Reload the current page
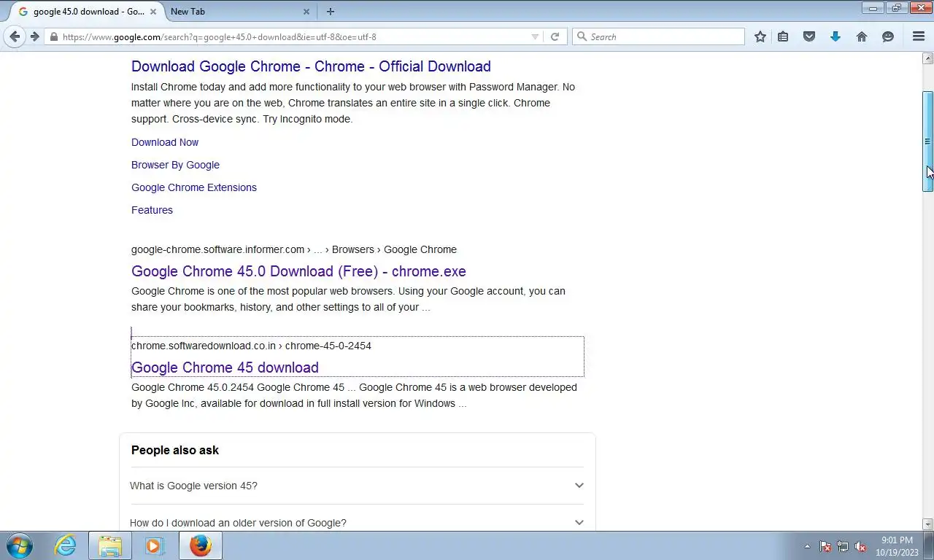 555,36
